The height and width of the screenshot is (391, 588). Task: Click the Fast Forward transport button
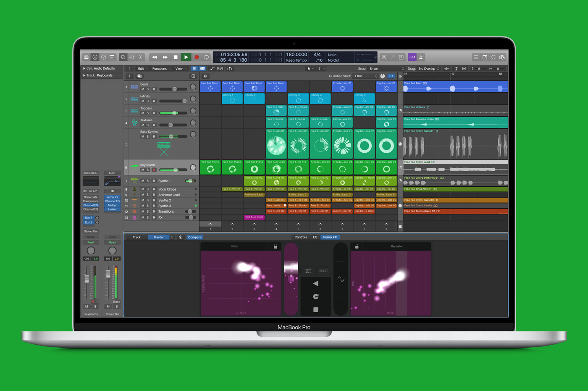(165, 57)
